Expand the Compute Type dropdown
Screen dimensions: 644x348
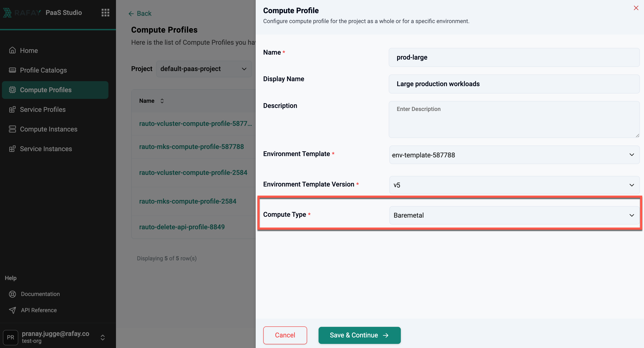(x=514, y=215)
